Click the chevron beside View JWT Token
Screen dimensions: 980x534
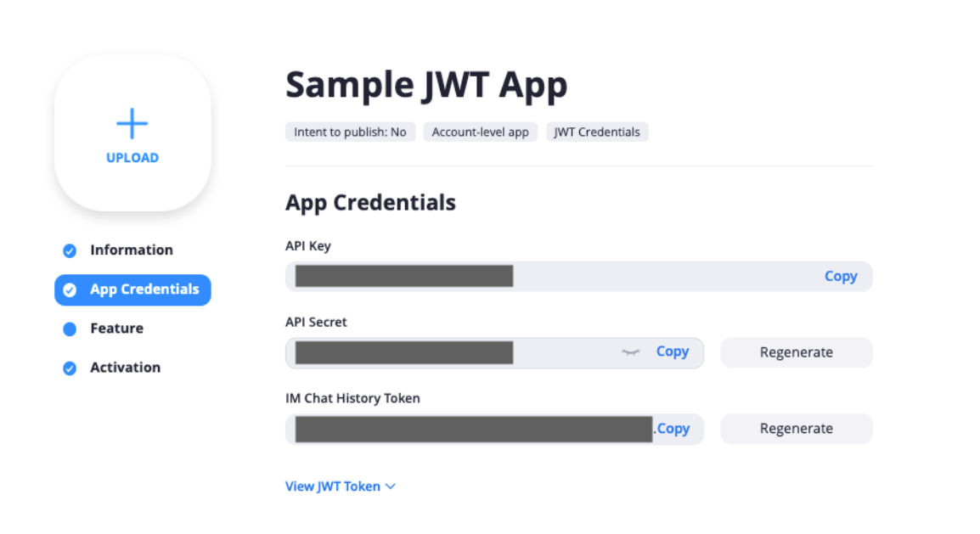click(x=391, y=486)
